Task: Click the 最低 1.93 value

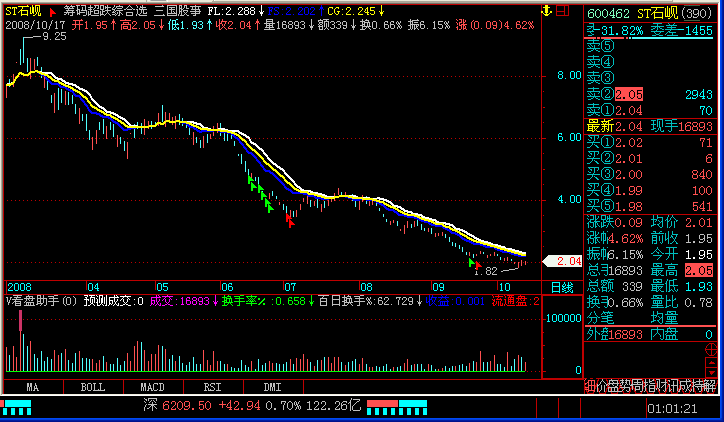Action: point(699,286)
